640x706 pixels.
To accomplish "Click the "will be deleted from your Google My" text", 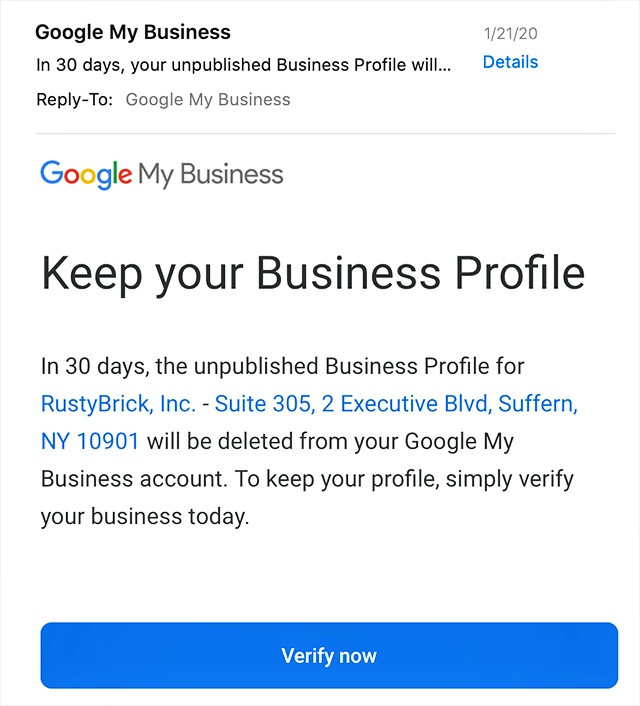I will coord(330,441).
